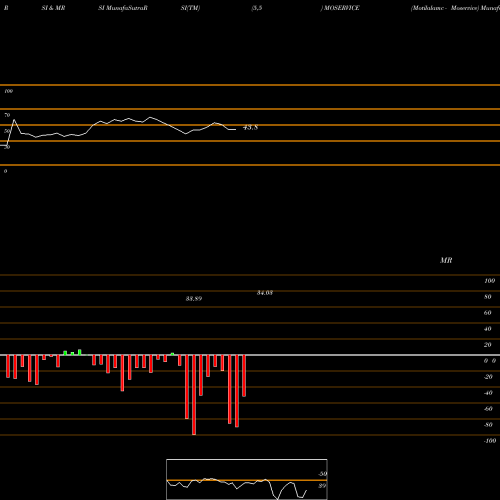Select the '100' label on RSI axis

[8, 91]
